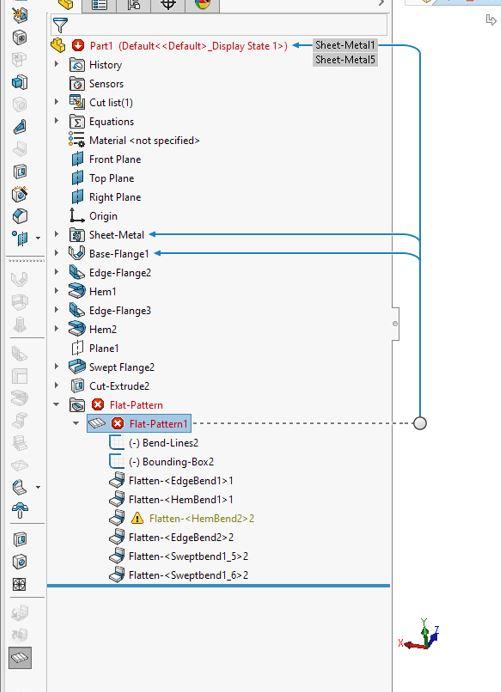Viewport: 501px width, 692px height.
Task: Expand the Edge-Flange2 feature
Action: click(x=57, y=272)
